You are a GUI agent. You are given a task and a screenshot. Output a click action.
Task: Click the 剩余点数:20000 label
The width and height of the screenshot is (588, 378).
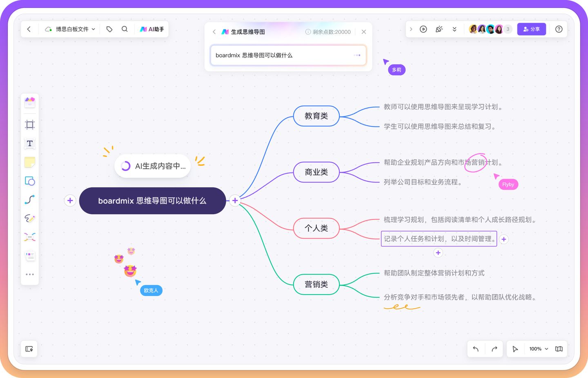[332, 32]
